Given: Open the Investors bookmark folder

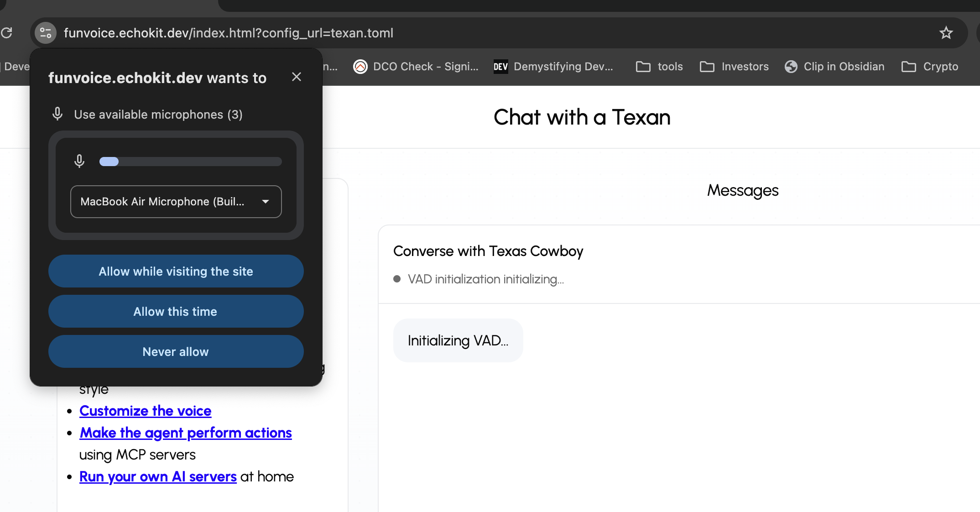Looking at the screenshot, I should [734, 67].
